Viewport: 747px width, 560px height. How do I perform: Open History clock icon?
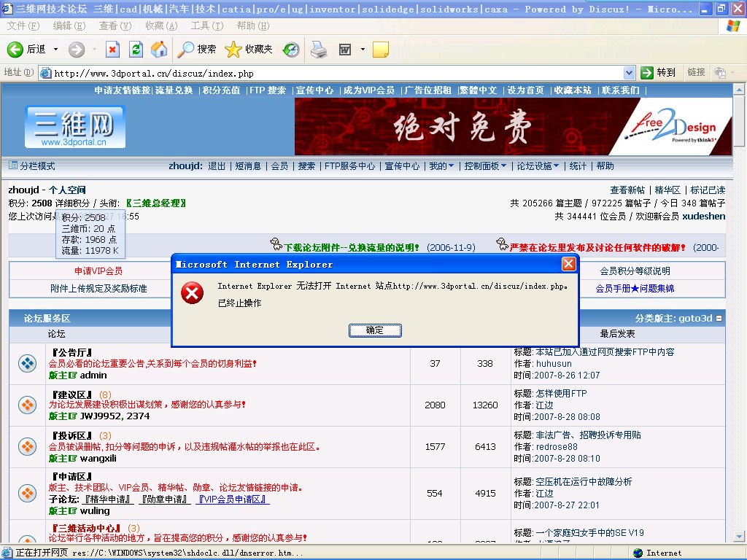(x=290, y=49)
